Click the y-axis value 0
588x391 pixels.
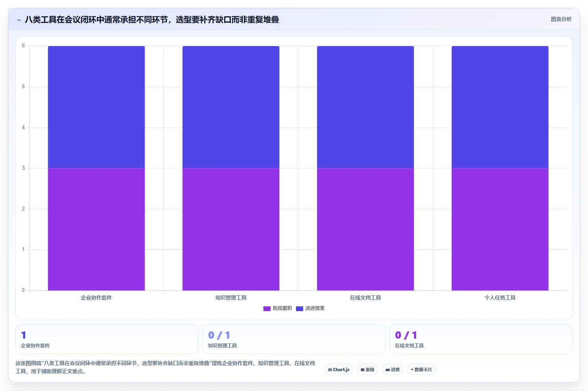(23, 290)
